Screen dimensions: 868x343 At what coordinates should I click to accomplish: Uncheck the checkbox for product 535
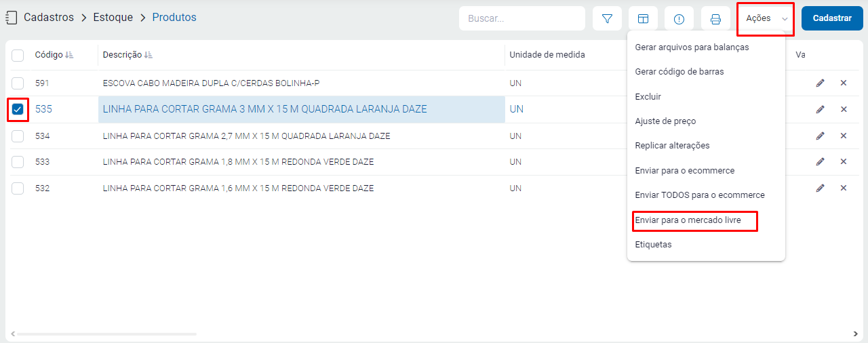click(x=18, y=109)
